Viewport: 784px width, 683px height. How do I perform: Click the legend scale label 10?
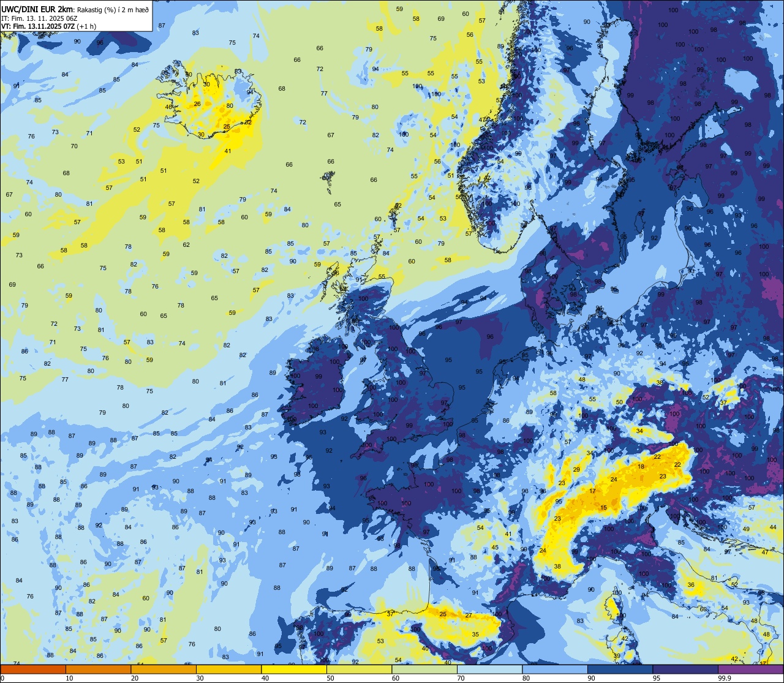click(x=69, y=678)
